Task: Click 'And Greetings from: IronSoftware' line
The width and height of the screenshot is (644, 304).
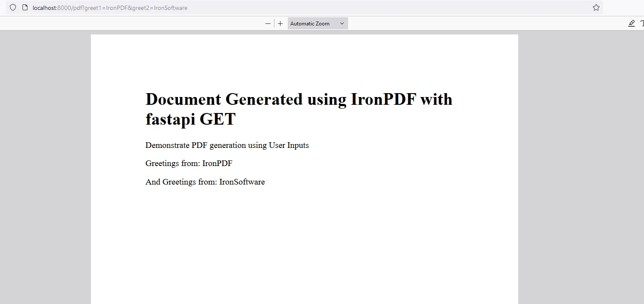Action: (205, 182)
